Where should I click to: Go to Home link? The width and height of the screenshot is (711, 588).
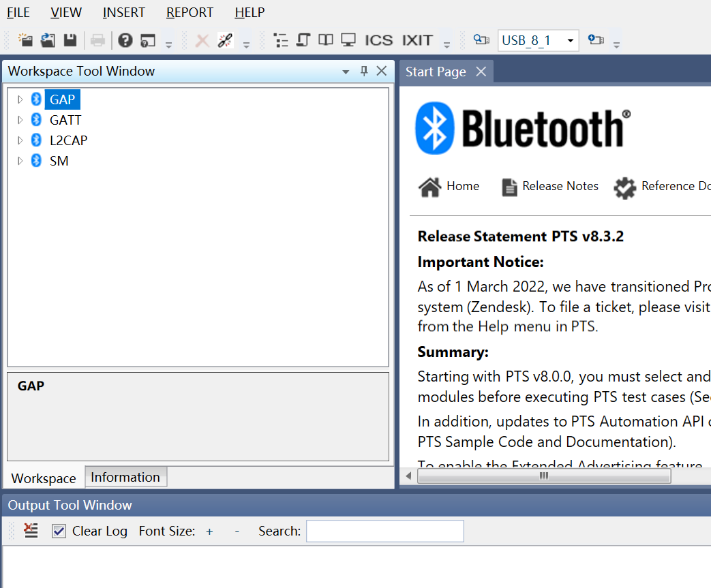click(x=462, y=186)
